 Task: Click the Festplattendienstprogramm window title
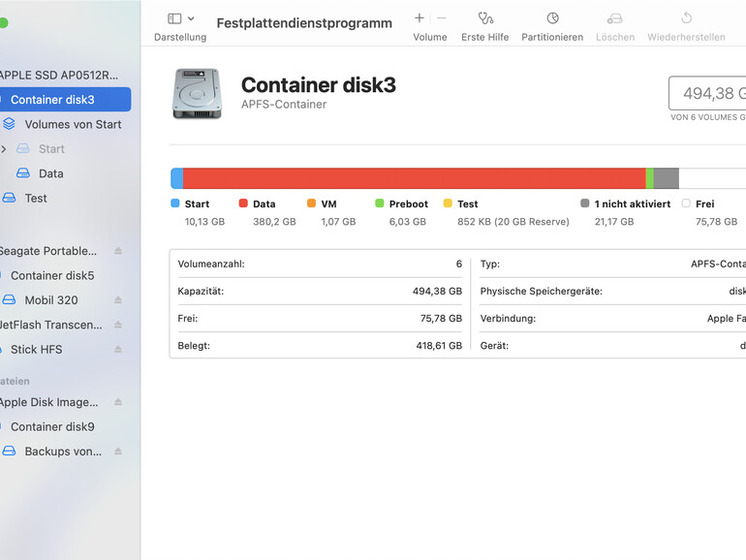click(x=304, y=23)
